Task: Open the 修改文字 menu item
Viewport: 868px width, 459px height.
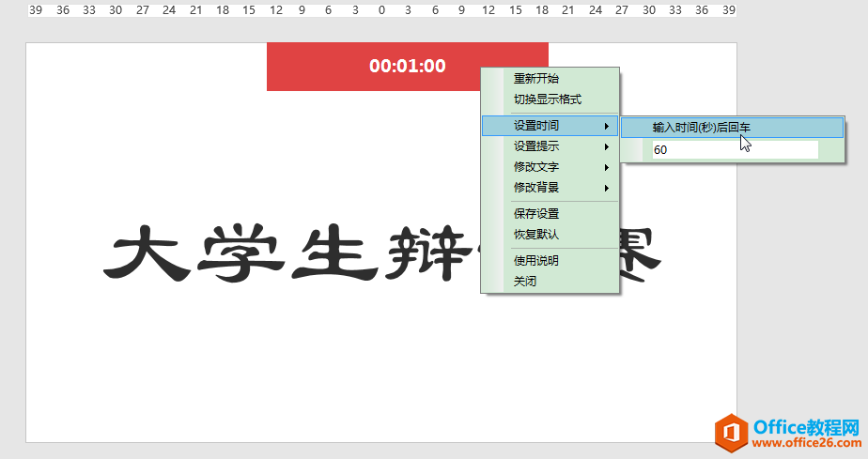Action: pyautogui.click(x=550, y=167)
